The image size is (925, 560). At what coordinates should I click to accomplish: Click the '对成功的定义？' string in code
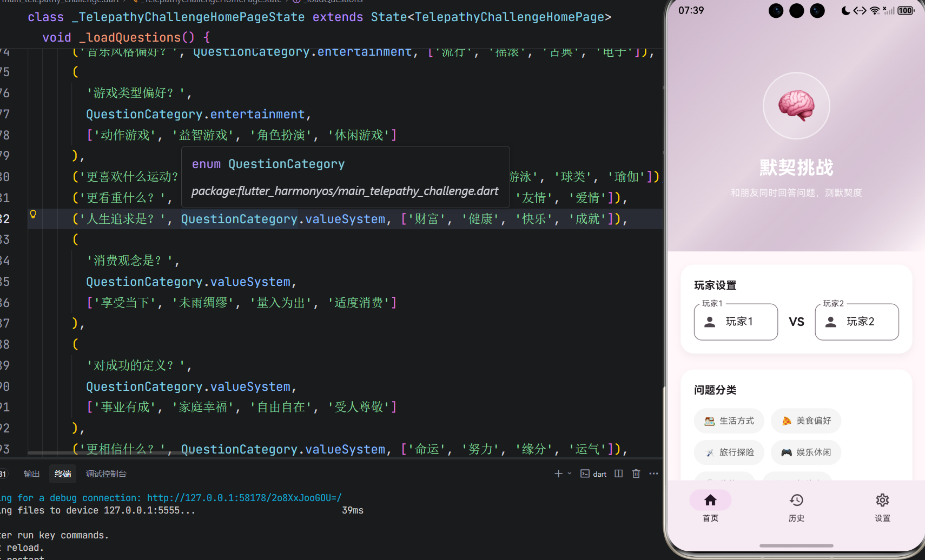[135, 365]
